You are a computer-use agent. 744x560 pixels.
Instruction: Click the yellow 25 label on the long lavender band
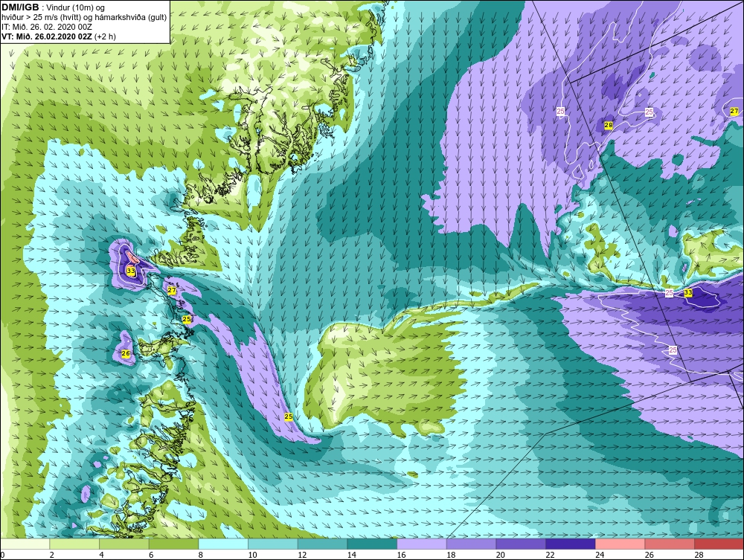289,416
